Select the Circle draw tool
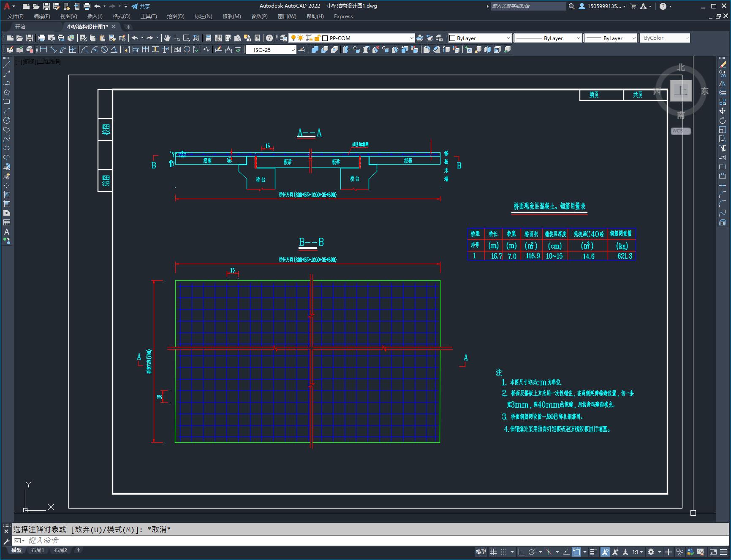731x560 pixels. tap(7, 121)
